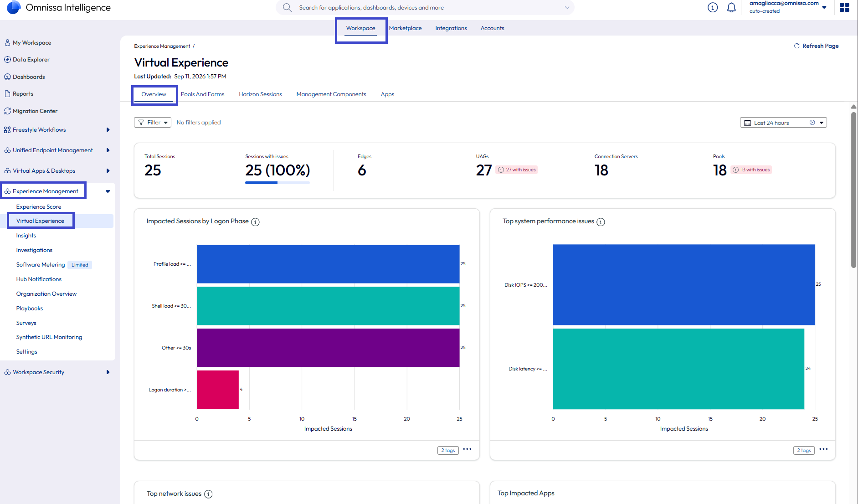Click the Data Explorer compass icon
Viewport: 858px width, 504px height.
tap(7, 60)
